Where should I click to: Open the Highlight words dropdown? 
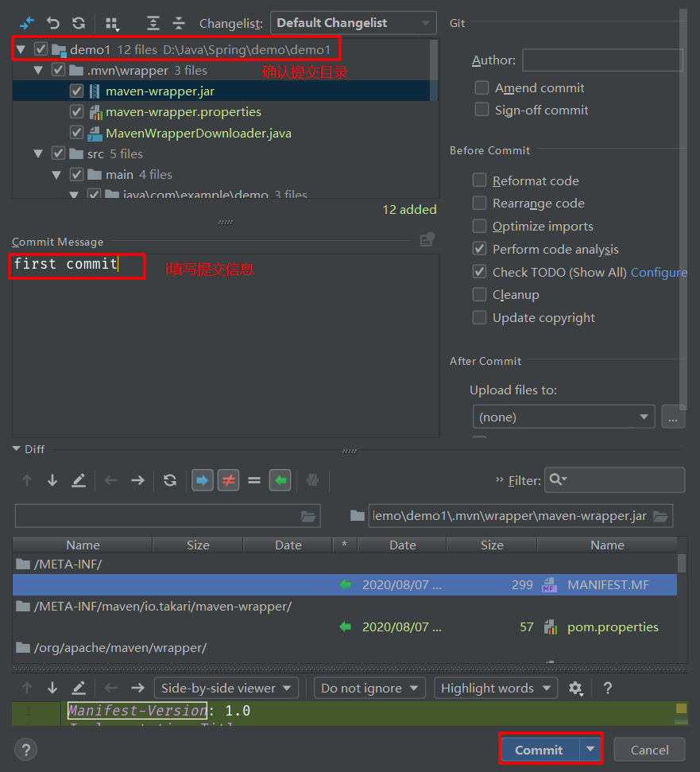click(496, 688)
